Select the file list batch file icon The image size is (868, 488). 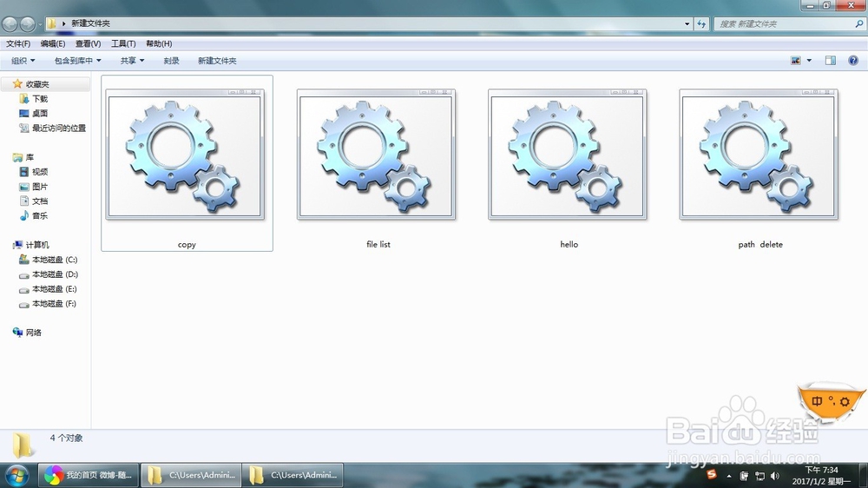[x=376, y=155]
